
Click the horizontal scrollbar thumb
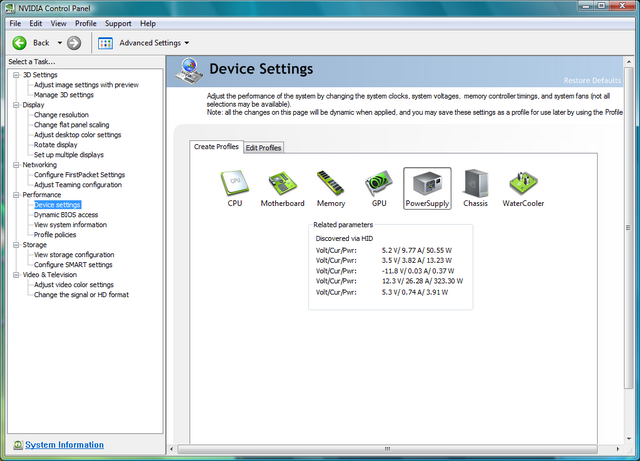pos(387,449)
